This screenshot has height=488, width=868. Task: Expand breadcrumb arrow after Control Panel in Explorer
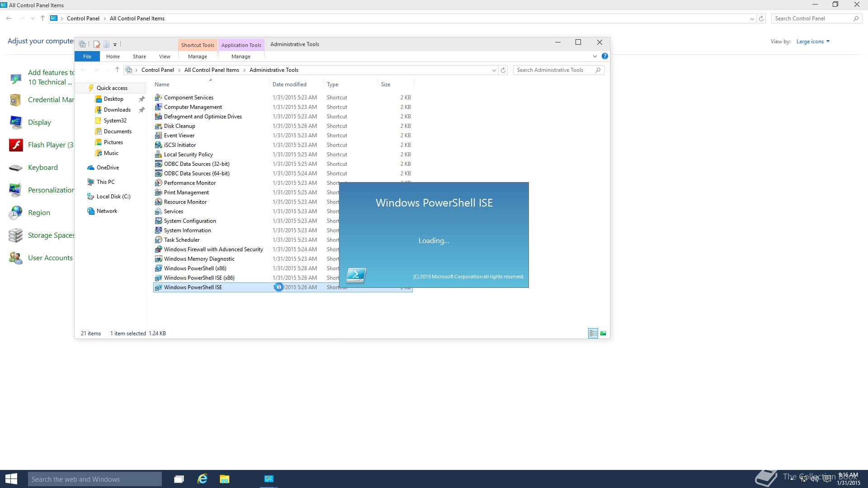[x=179, y=70]
